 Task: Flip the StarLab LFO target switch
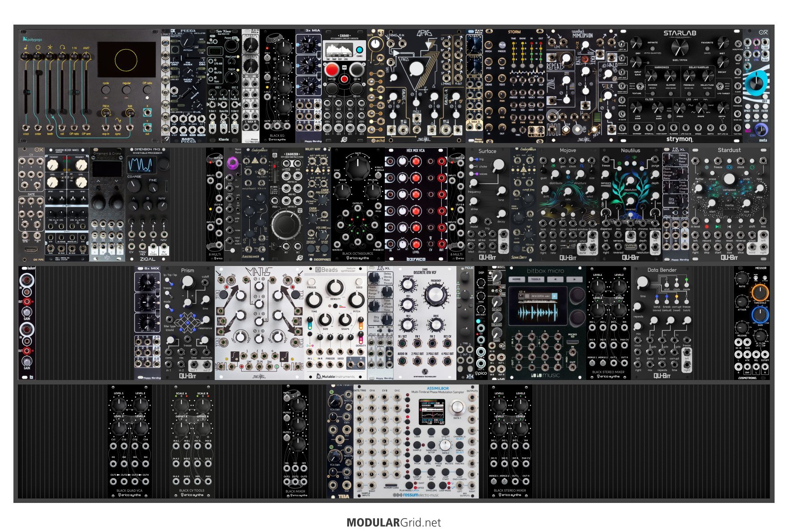(x=720, y=87)
